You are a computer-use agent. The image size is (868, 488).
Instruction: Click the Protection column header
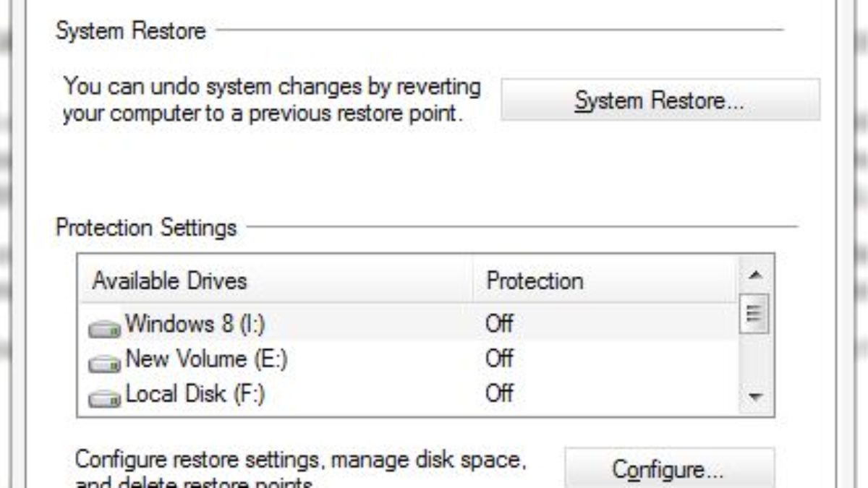point(535,281)
